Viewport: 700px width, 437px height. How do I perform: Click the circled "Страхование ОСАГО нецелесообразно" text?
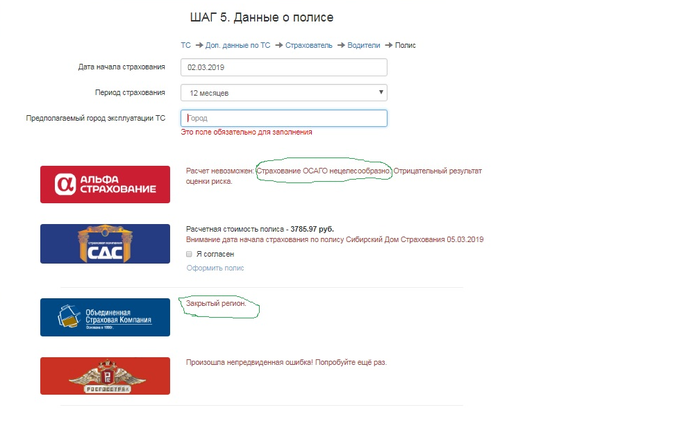click(322, 171)
